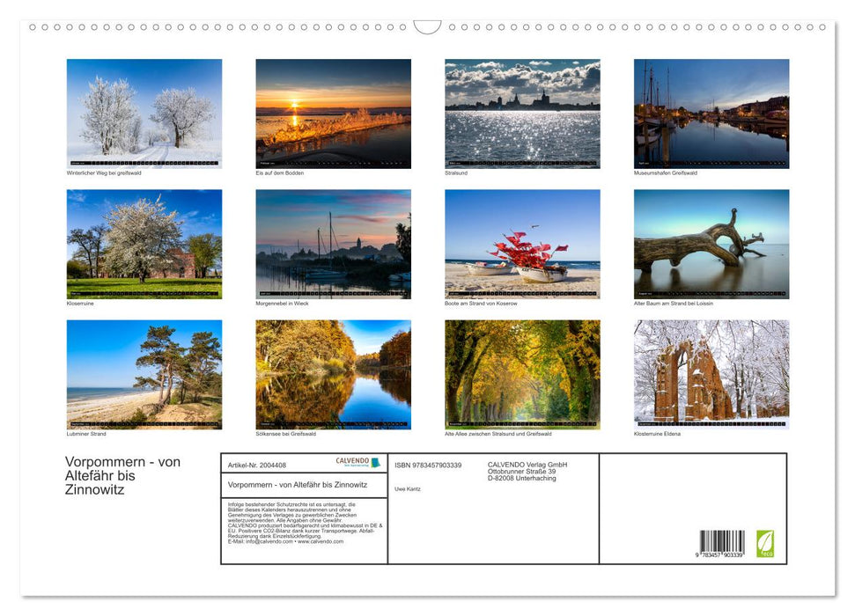Open the Winterlicher Weg bei Greifswald photo
This screenshot has width=855, height=616.
[x=144, y=113]
